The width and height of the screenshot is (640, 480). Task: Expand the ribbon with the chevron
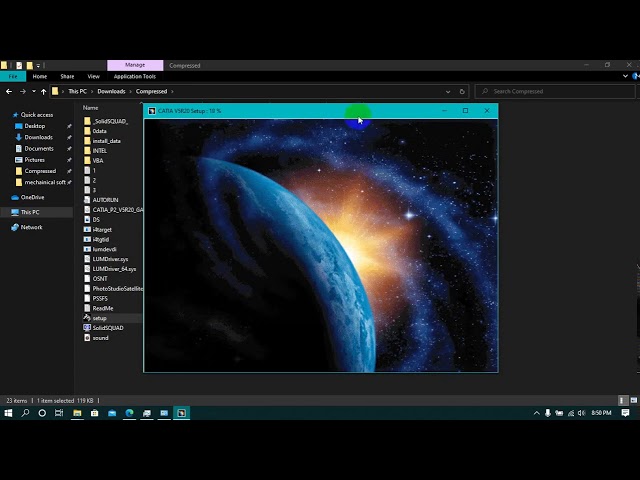[625, 76]
